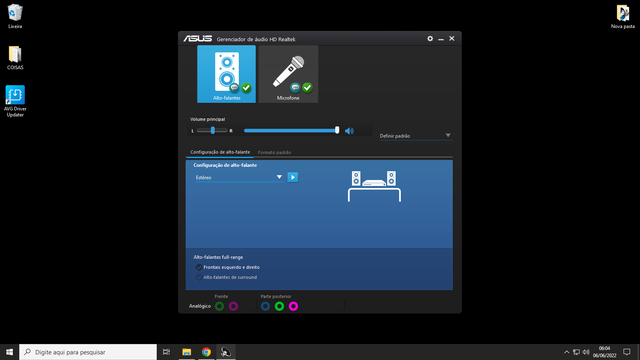Click the "Analógico" label
640x360 pixels.
[x=200, y=306]
